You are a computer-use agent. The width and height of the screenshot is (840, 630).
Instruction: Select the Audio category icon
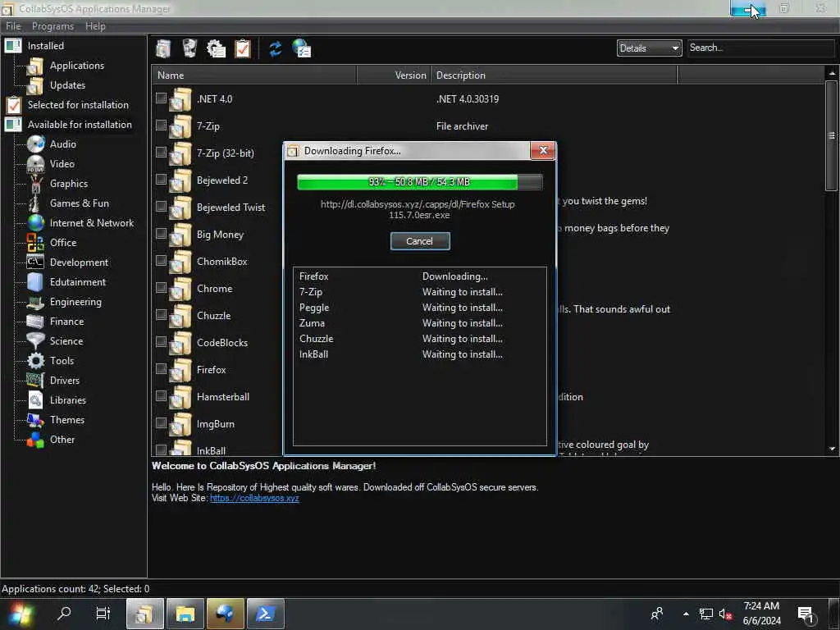point(35,144)
